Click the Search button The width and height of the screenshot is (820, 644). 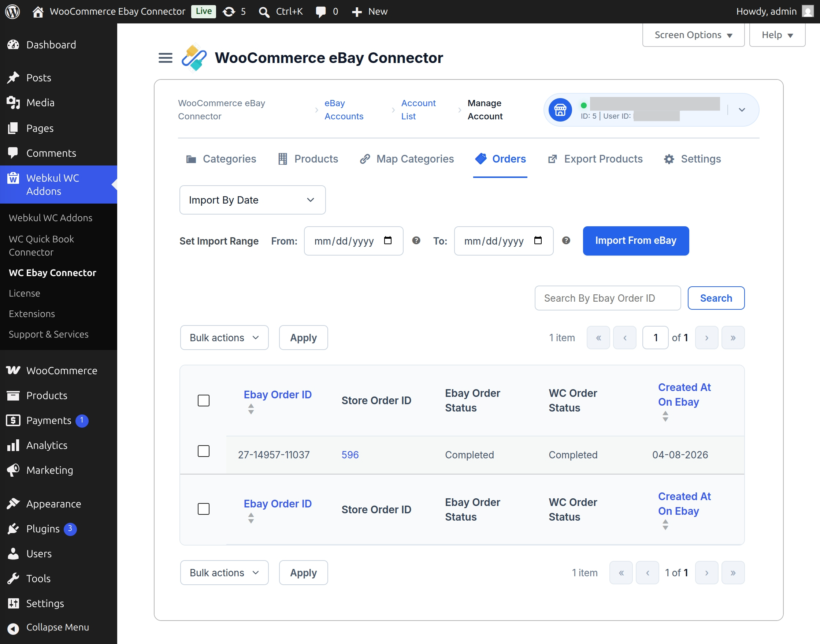click(716, 298)
